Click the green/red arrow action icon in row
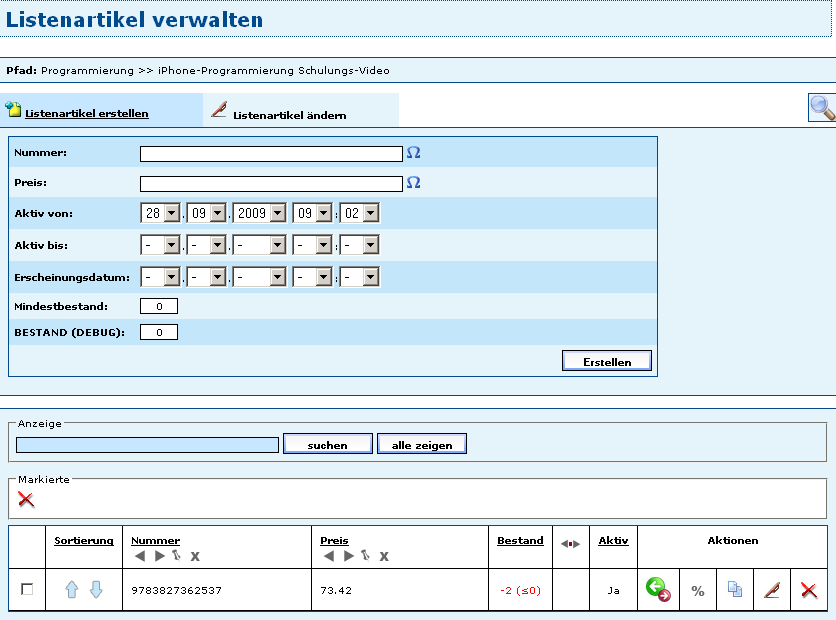 658,590
